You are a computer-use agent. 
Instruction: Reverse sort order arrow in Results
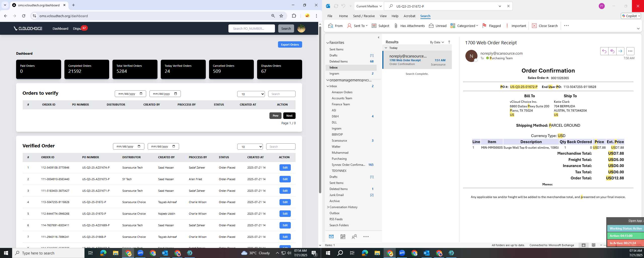(x=449, y=42)
